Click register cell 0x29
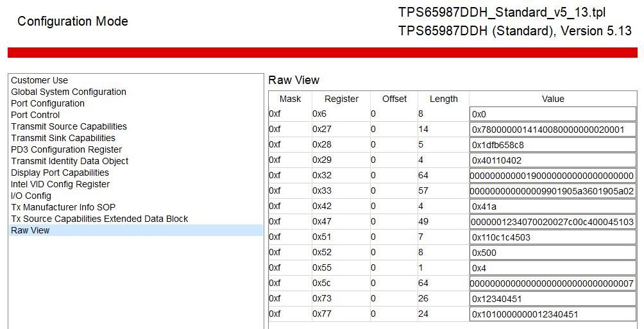This screenshot has width=644, height=329. click(341, 160)
